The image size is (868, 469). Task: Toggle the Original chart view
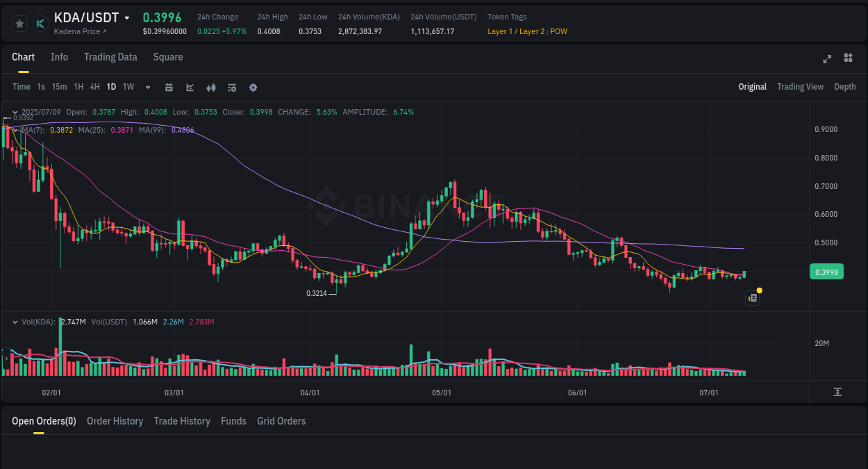(x=753, y=87)
